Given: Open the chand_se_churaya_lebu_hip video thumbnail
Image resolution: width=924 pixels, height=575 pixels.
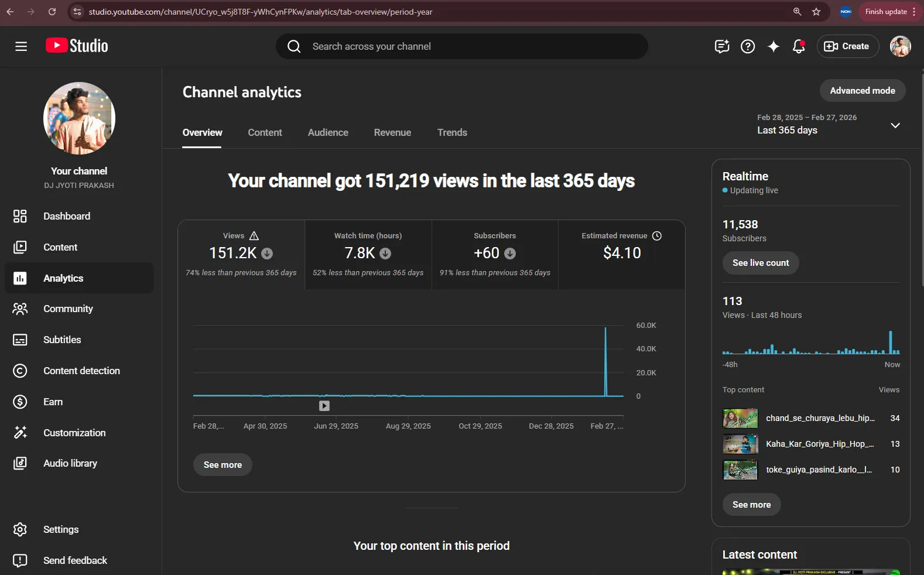Looking at the screenshot, I should click(740, 418).
